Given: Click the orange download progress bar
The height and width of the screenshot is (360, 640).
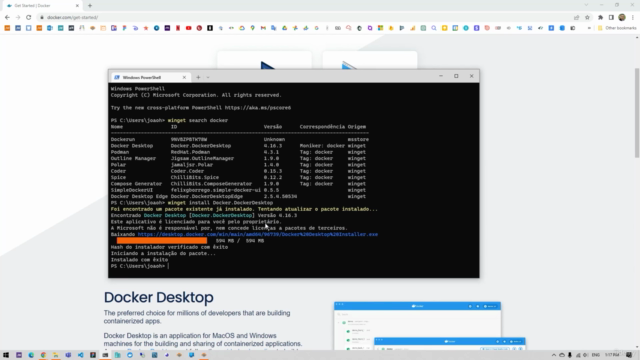Looking at the screenshot, I should 162,241.
